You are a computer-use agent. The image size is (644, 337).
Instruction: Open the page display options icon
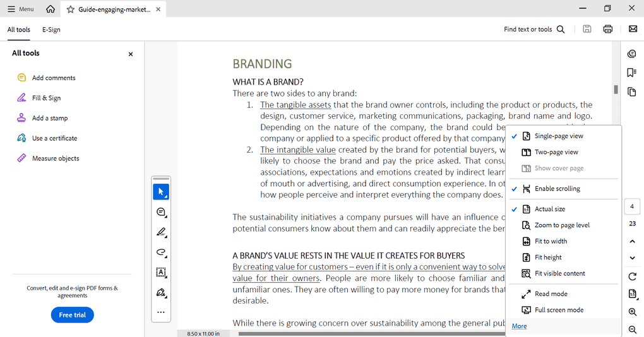click(x=633, y=294)
